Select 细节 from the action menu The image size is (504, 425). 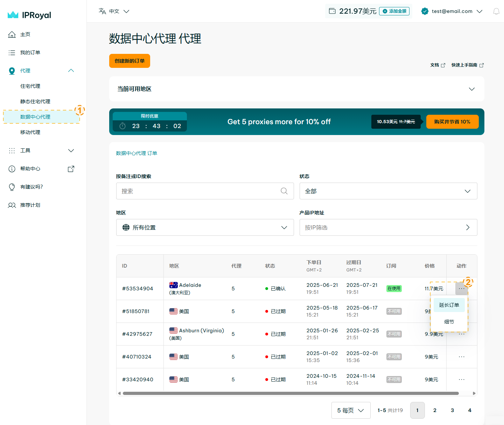[x=449, y=322]
